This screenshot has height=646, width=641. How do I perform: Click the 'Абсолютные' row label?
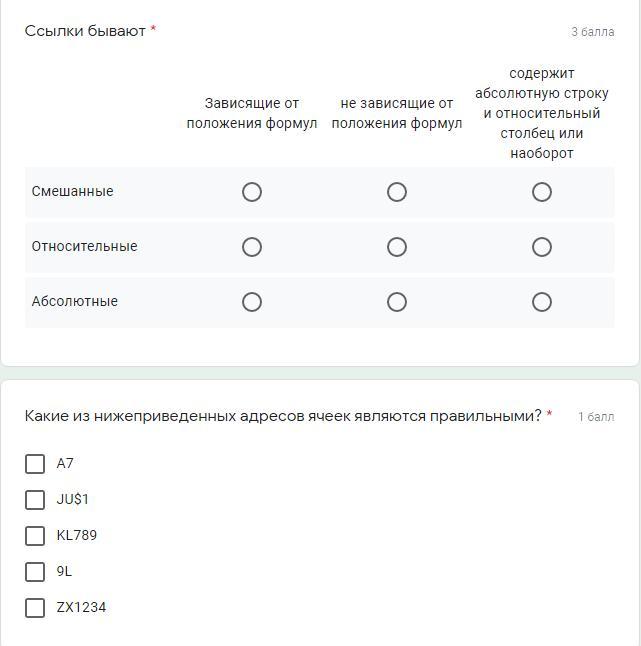click(74, 302)
